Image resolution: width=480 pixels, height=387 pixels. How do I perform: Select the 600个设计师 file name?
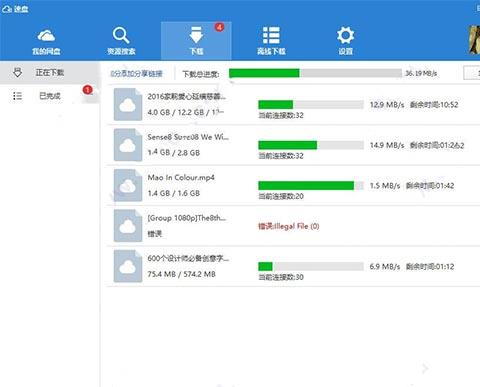[x=188, y=258]
